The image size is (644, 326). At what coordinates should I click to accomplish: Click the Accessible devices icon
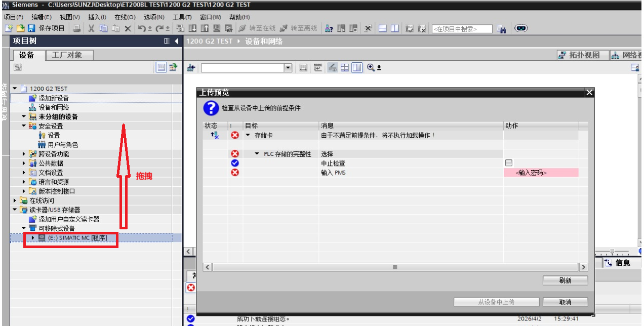point(329,28)
